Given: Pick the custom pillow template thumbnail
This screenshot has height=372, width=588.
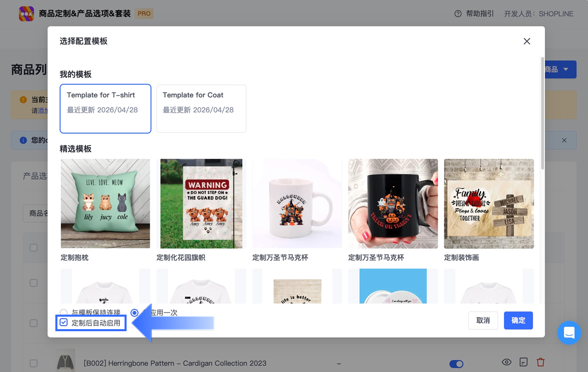Looking at the screenshot, I should (x=105, y=204).
